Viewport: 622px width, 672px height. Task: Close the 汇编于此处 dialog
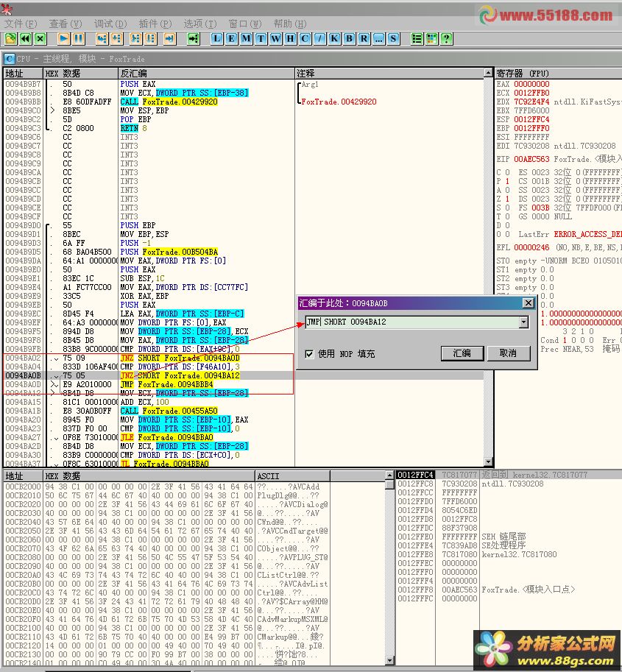528,303
